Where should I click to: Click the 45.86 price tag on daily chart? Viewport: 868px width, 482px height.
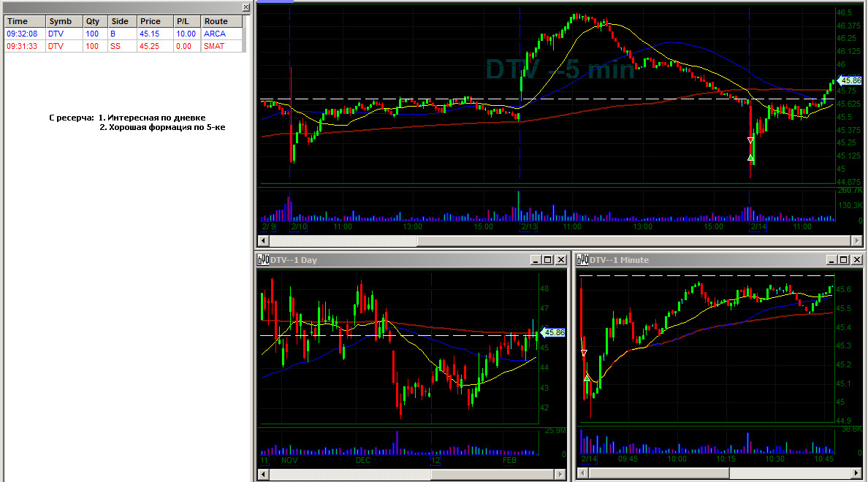(x=553, y=332)
